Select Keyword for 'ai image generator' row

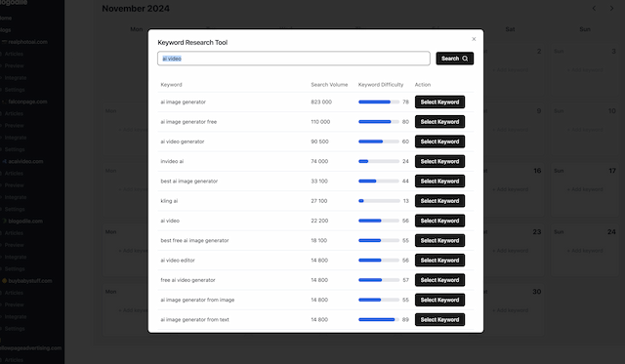click(x=439, y=101)
